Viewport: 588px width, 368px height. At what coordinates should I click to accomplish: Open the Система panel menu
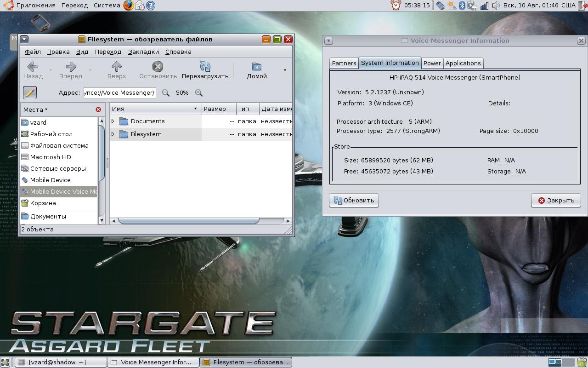point(107,6)
